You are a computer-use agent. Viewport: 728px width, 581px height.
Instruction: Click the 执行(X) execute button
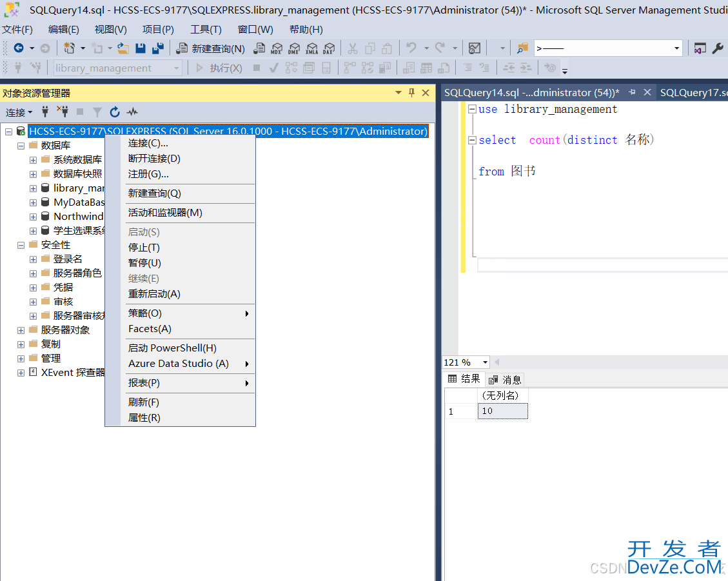[x=219, y=68]
